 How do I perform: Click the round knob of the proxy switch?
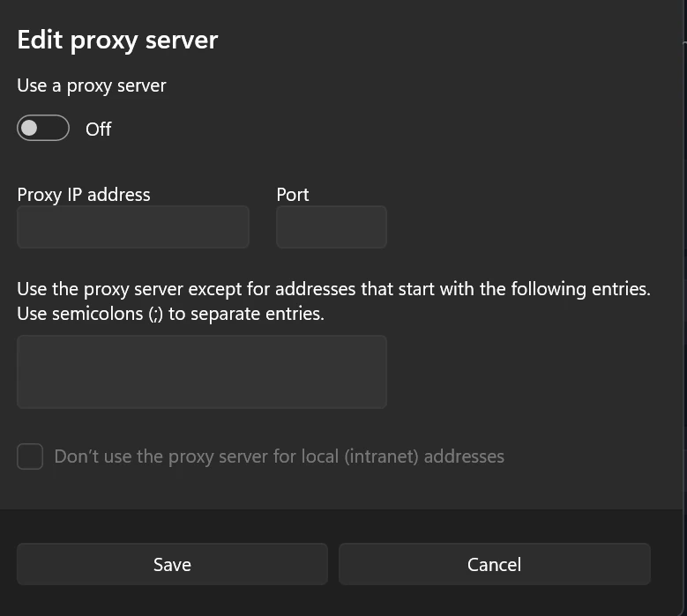tap(30, 129)
